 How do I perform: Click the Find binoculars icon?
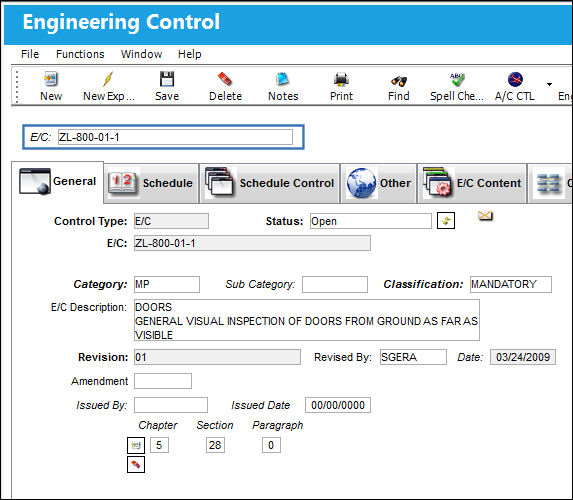(x=399, y=80)
